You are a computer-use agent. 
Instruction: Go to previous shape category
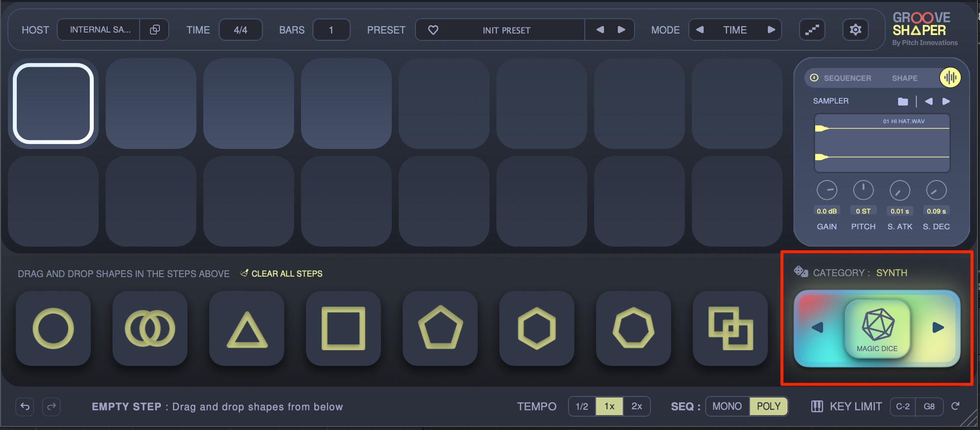click(x=818, y=327)
